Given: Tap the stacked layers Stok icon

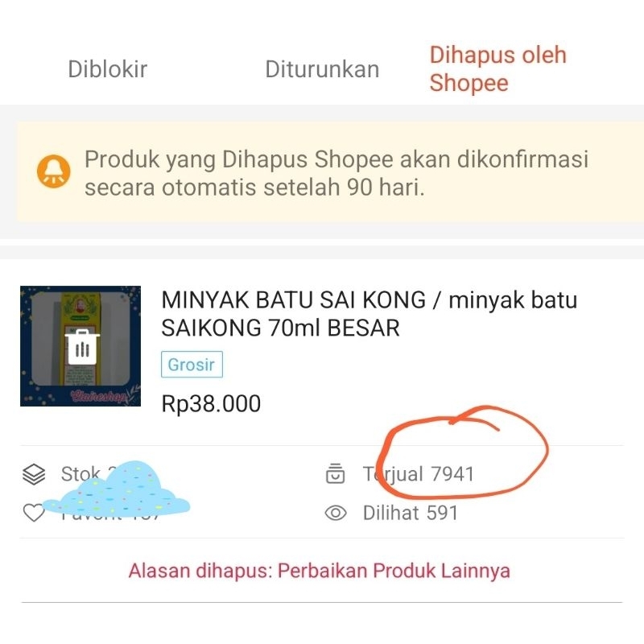Looking at the screenshot, I should 34,474.
